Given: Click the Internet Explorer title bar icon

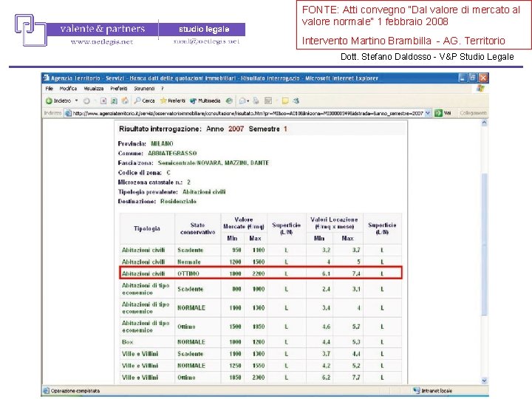Looking at the screenshot, I should 46,78.
